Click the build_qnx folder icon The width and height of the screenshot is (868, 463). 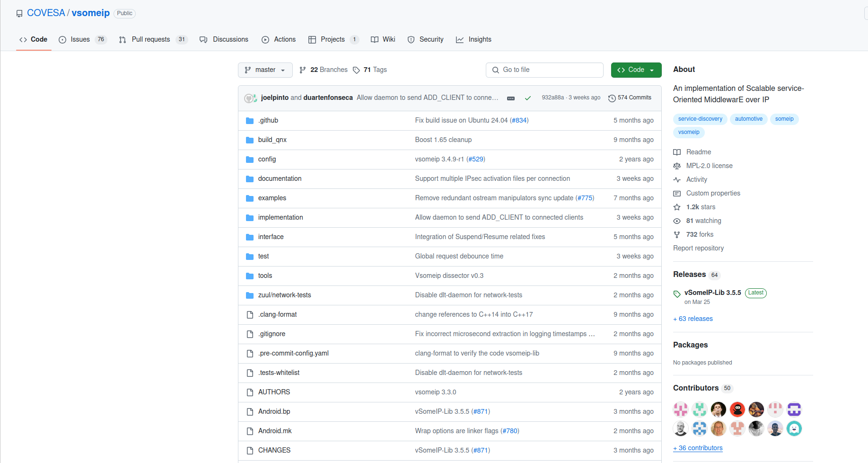[250, 140]
